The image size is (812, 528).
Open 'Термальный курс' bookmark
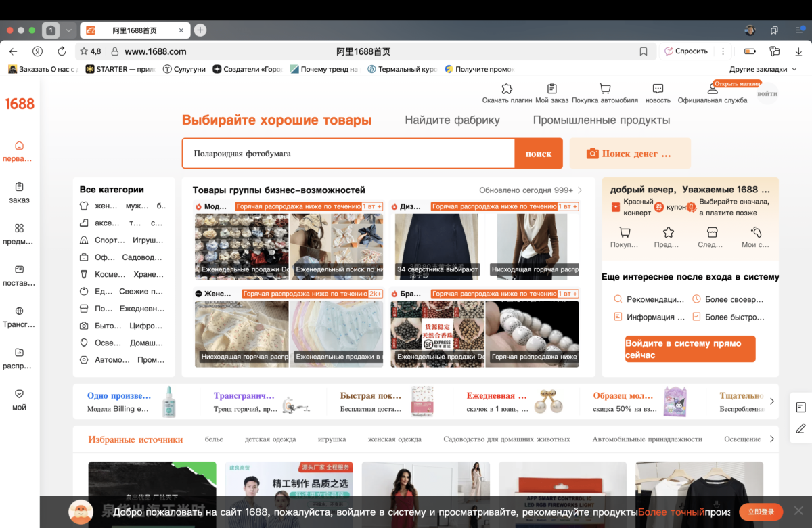(402, 69)
